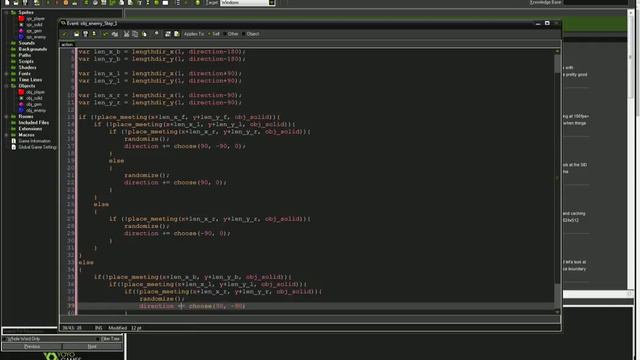Viewport: 640px width, 360px height.
Task: Switch to the action tab
Action: (67, 44)
